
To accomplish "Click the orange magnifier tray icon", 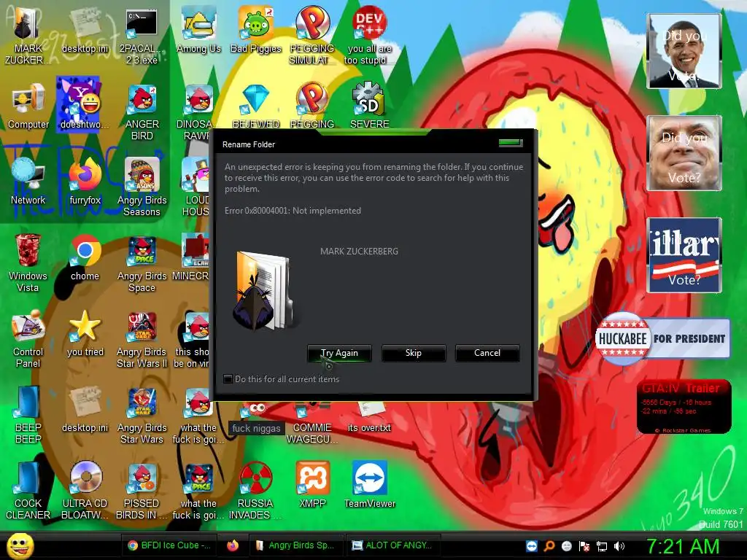I will 549,546.
